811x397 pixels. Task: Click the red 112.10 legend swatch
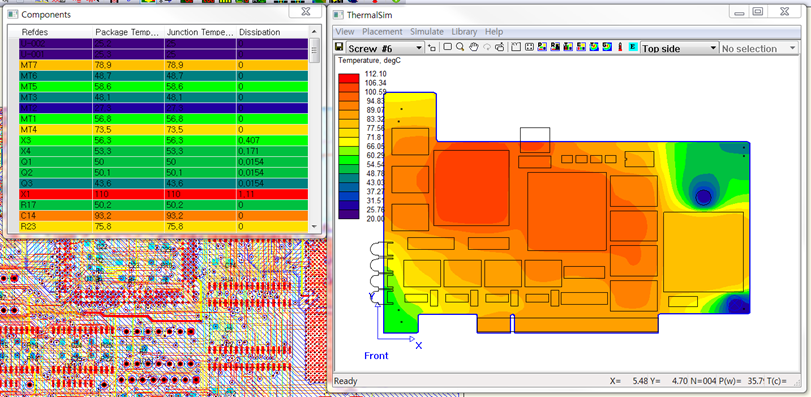348,78
